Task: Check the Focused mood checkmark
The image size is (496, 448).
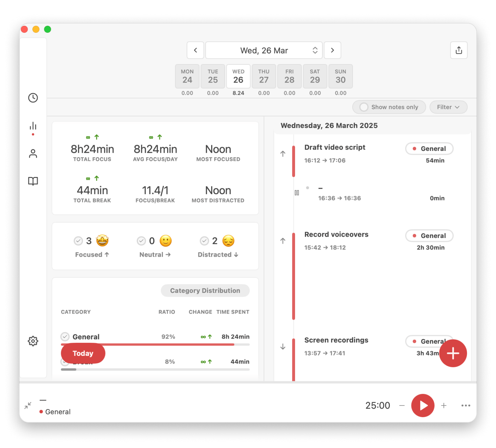Action: [78, 241]
